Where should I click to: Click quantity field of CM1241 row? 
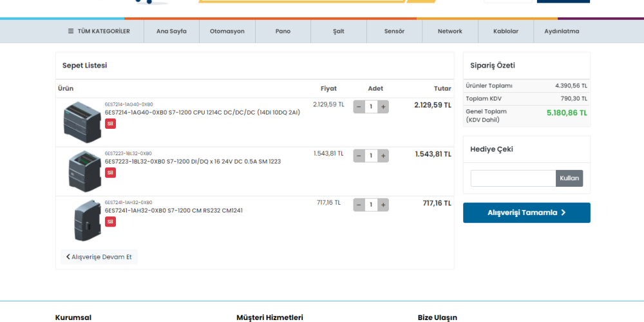click(x=371, y=205)
